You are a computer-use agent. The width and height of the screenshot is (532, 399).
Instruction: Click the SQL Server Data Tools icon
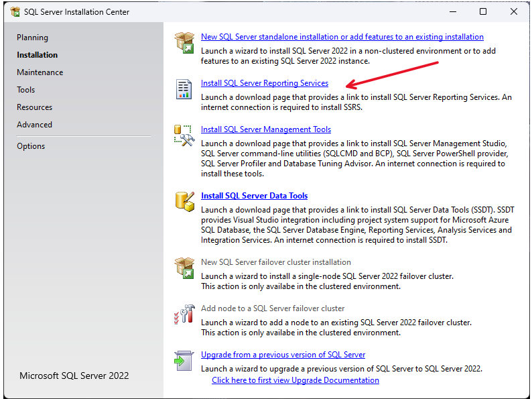pos(184,201)
